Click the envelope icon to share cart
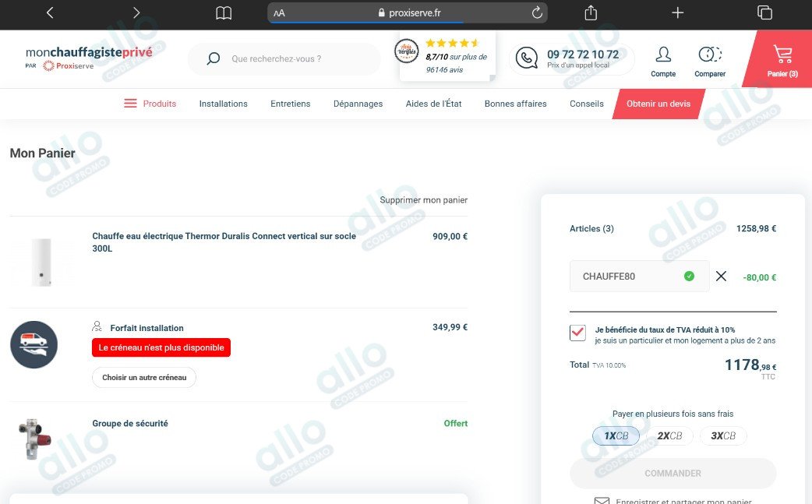The image size is (812, 504). pyautogui.click(x=602, y=500)
